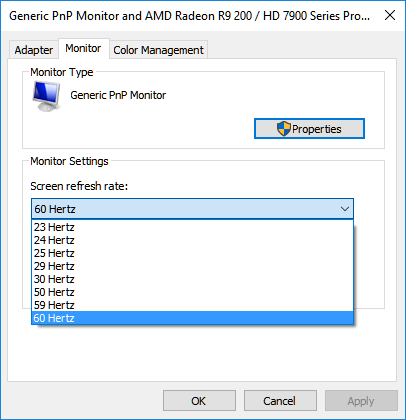Select 30 Hertz refresh rate
406x420 pixels.
click(192, 279)
